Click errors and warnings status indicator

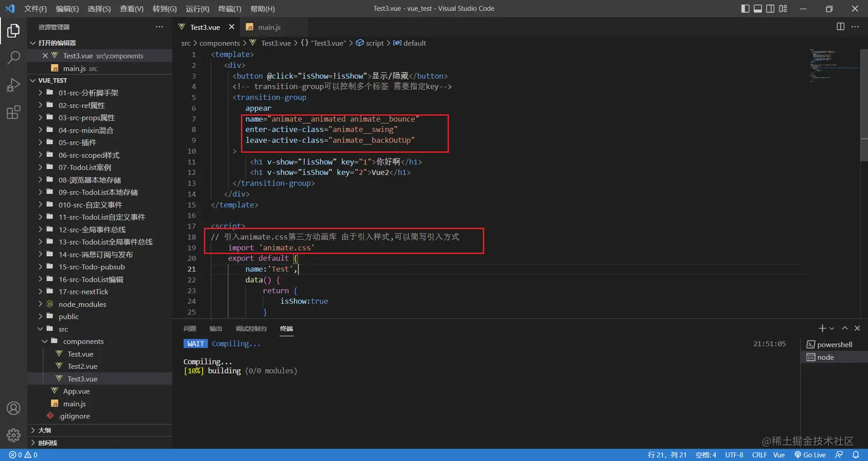(23, 455)
